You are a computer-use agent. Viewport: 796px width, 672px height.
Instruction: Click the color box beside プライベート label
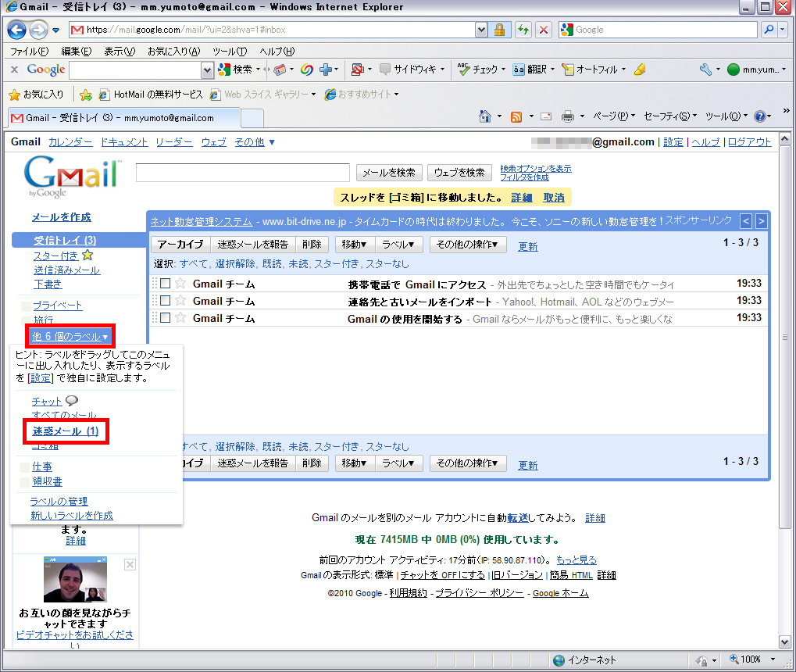point(25,306)
